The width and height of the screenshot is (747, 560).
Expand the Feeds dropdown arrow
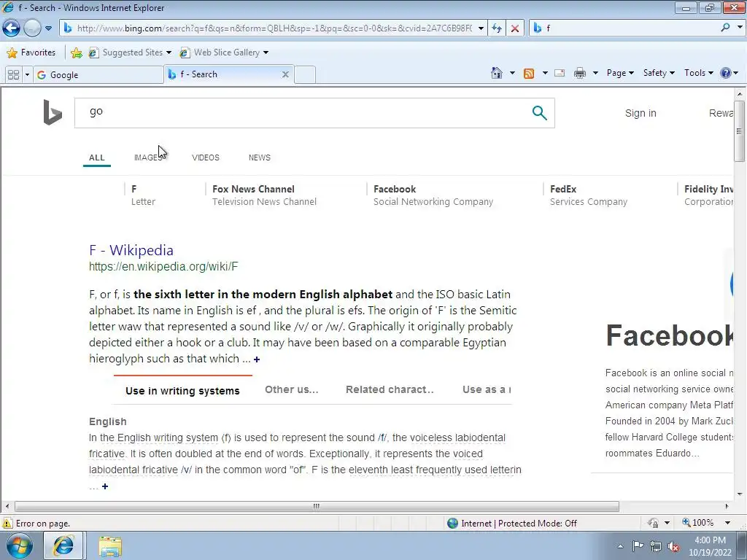(x=545, y=73)
